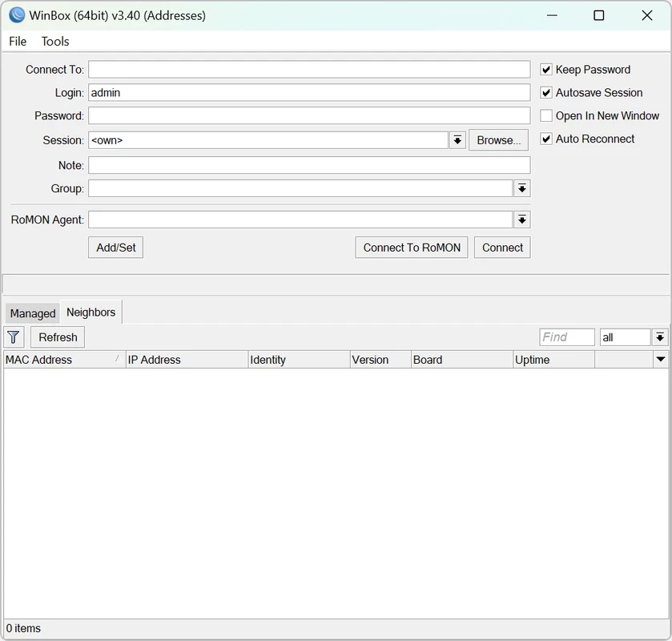Click into the Connect To field
672x641 pixels.
[x=309, y=70]
